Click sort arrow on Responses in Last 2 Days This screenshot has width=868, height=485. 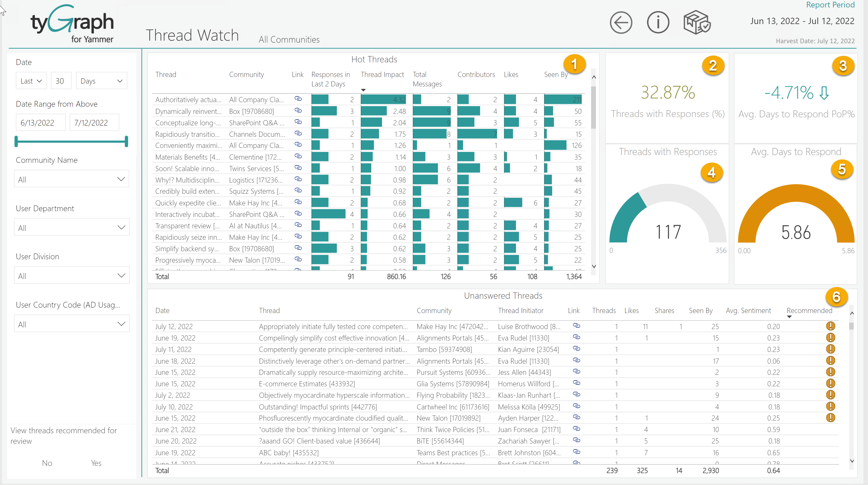coord(363,90)
